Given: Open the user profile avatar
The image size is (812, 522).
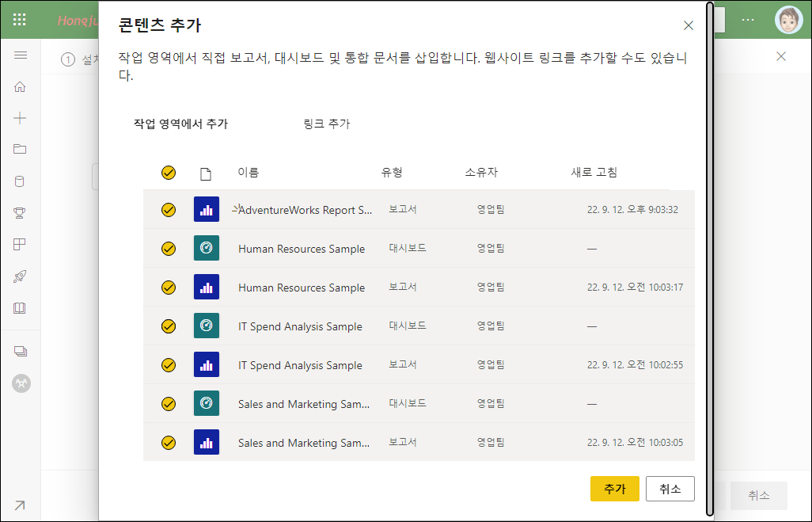Looking at the screenshot, I should click(788, 20).
